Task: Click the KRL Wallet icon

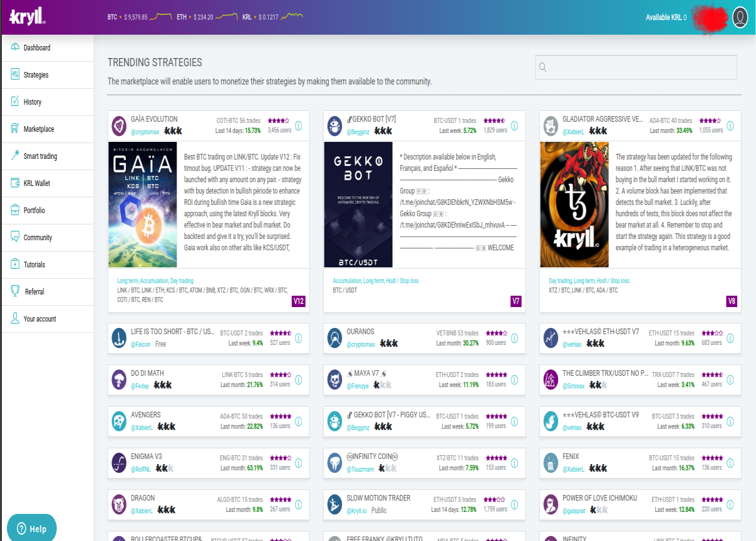Action: click(x=15, y=183)
